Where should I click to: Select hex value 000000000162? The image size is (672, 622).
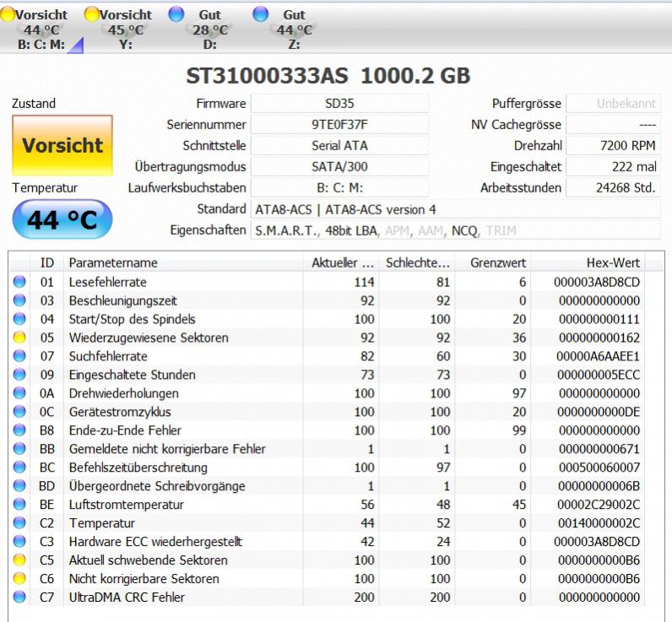point(599,338)
